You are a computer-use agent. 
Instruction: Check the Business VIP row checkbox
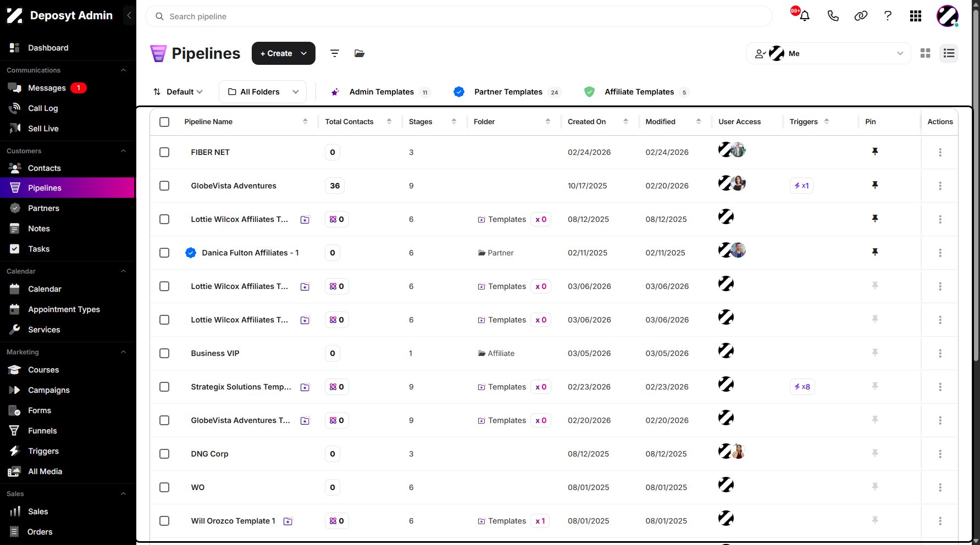tap(164, 353)
